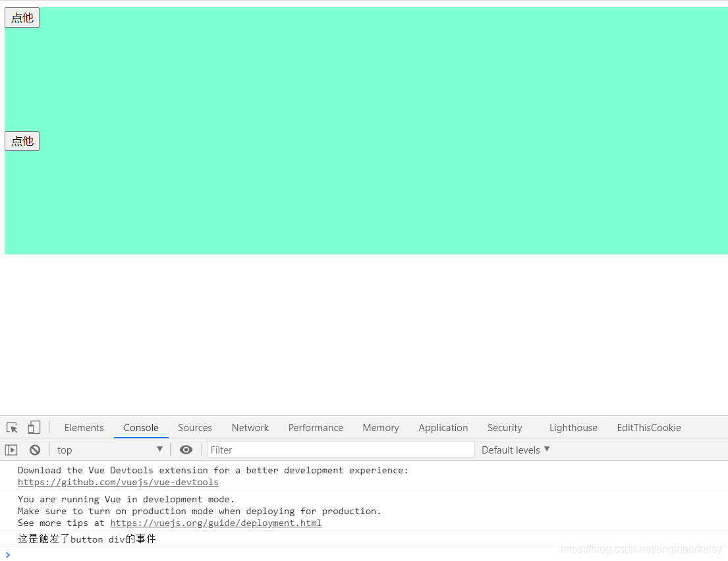Open the Memory tab
Screen dimensions: 728x561
[x=381, y=428]
